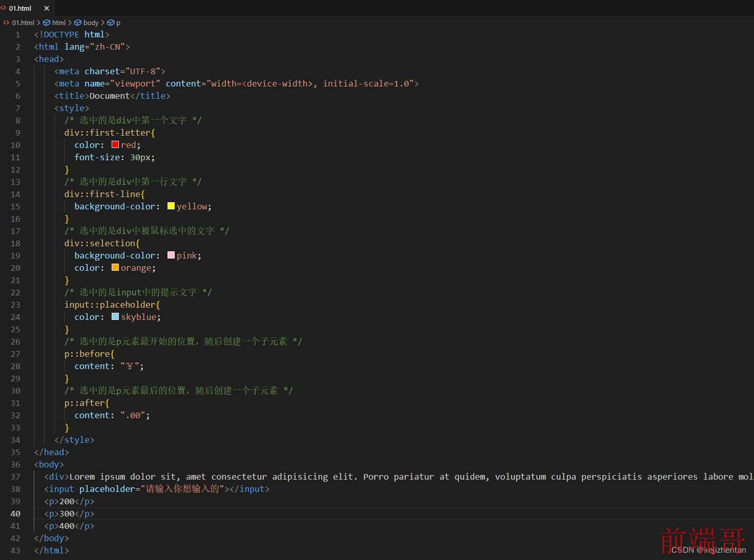Click the <p>300</p> line
The height and width of the screenshot is (560, 754).
tap(69, 514)
